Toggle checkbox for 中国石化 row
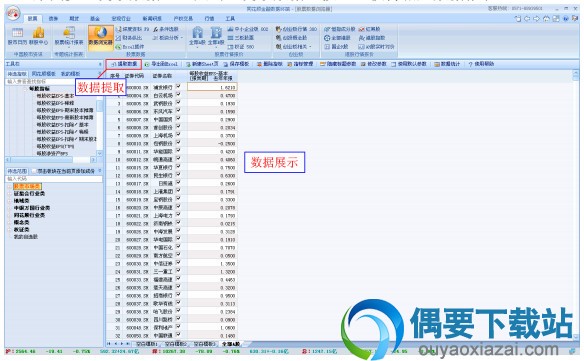This screenshot has width=584, height=361. (x=178, y=247)
